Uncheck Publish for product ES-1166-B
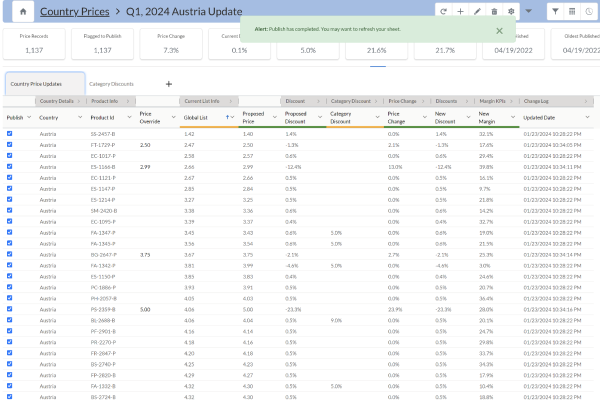 (x=10, y=167)
